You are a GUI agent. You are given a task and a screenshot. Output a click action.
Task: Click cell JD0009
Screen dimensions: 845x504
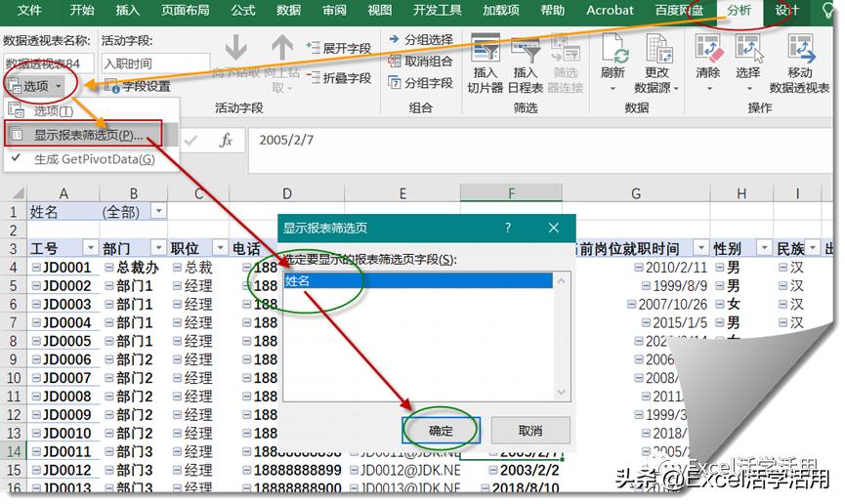(x=63, y=414)
